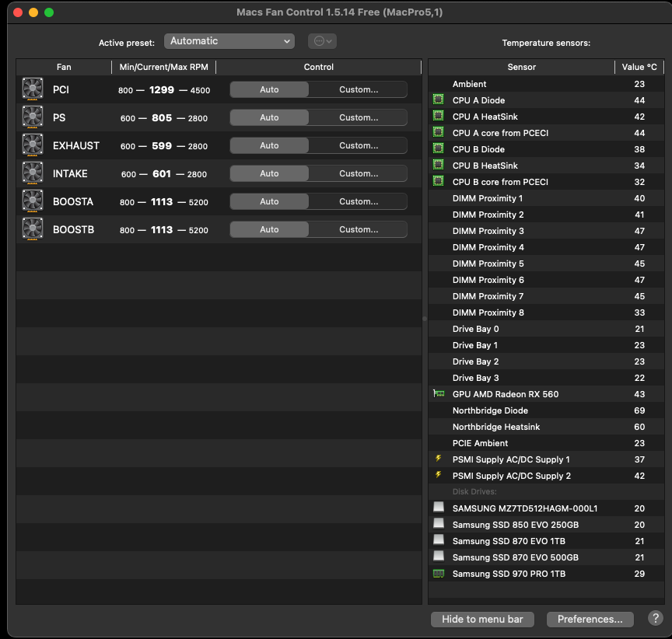Screen dimensions: 672x639
Task: Click the EXHAUST fan name label
Action: coord(76,145)
